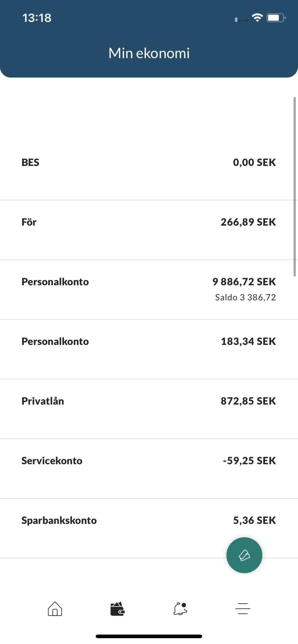Viewport: 298px width, 644px height.
Task: Open the För account with 266,89 SEK
Action: click(149, 230)
